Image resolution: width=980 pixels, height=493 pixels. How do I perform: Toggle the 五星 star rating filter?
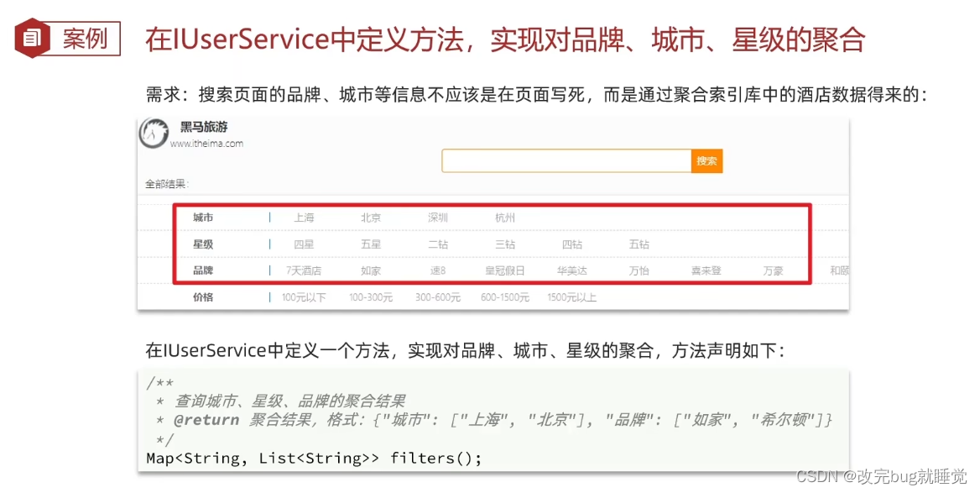[x=370, y=244]
